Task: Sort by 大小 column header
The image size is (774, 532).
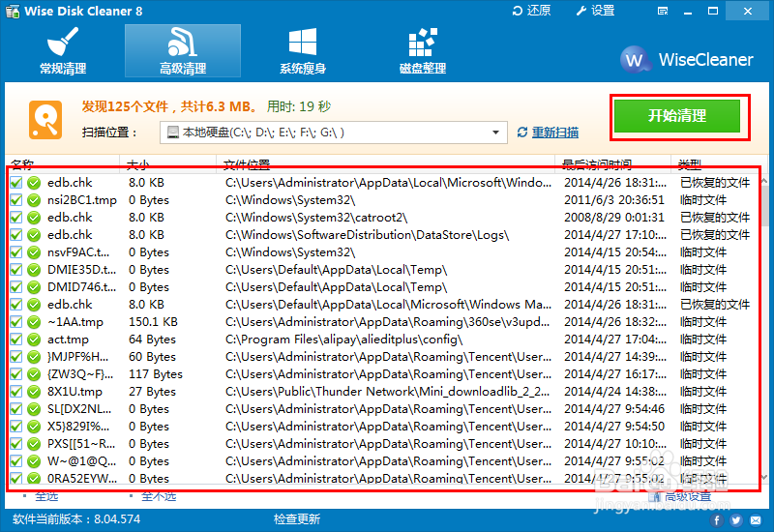Action: click(167, 164)
